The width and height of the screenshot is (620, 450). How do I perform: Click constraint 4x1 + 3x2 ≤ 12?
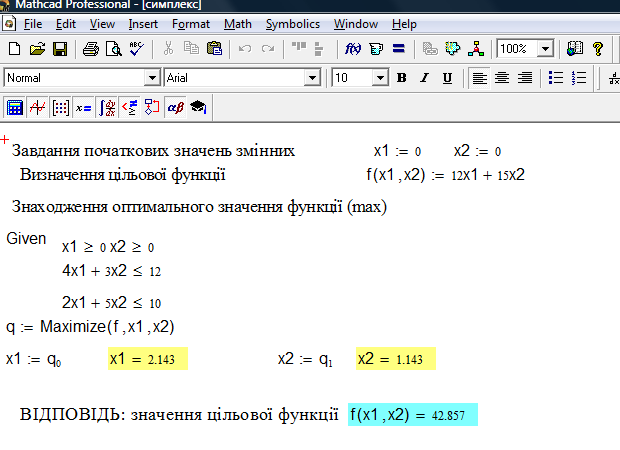pyautogui.click(x=111, y=271)
